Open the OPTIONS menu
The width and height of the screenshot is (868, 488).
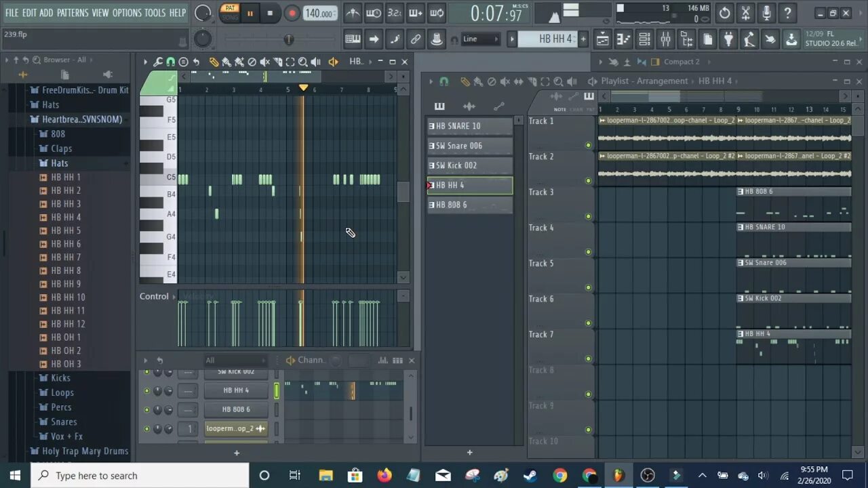click(x=127, y=13)
